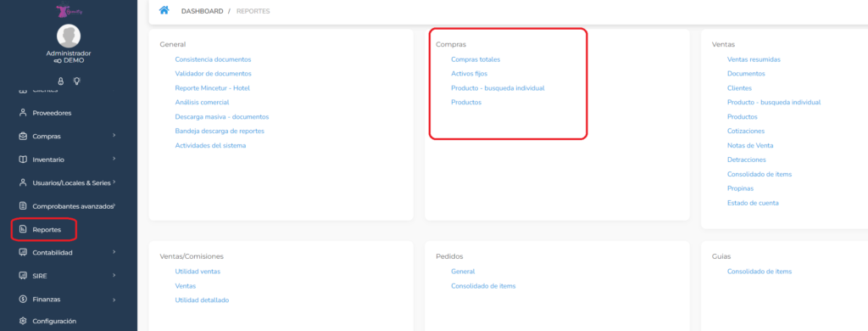The image size is (868, 331).
Task: Open Estado de cuenta report
Action: tap(753, 204)
